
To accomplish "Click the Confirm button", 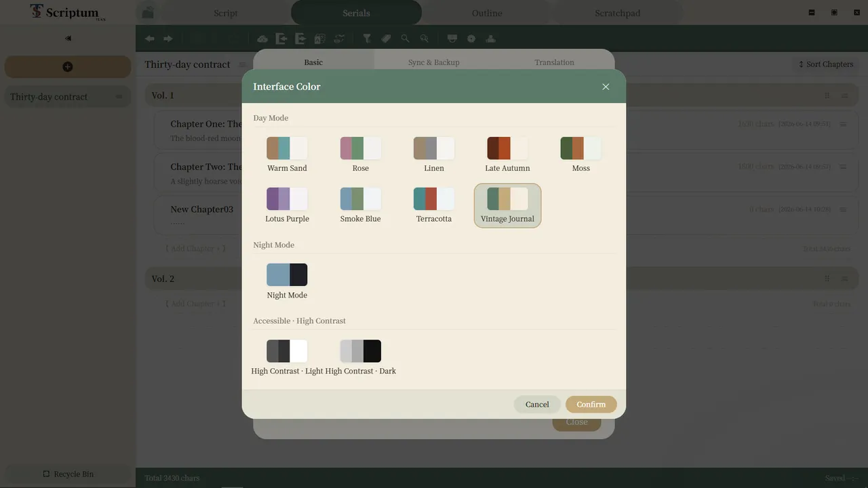I will [591, 405].
